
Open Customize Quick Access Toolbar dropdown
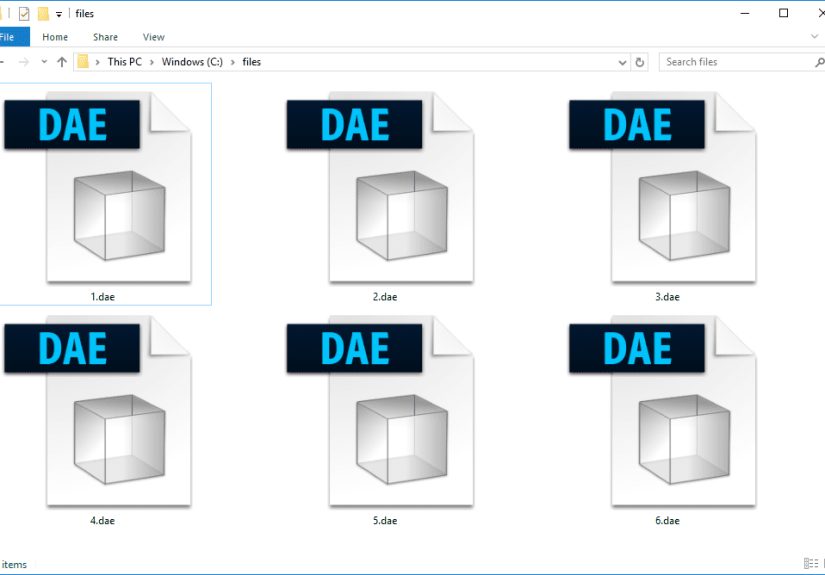pos(59,14)
